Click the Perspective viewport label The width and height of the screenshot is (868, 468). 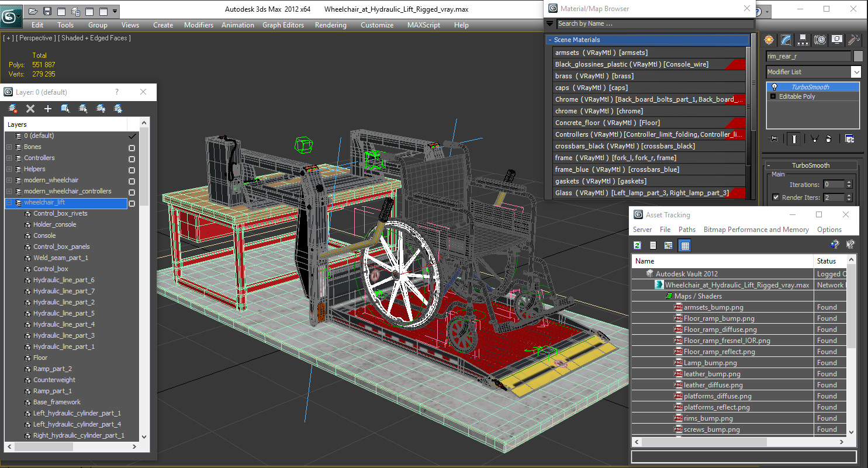[36, 38]
